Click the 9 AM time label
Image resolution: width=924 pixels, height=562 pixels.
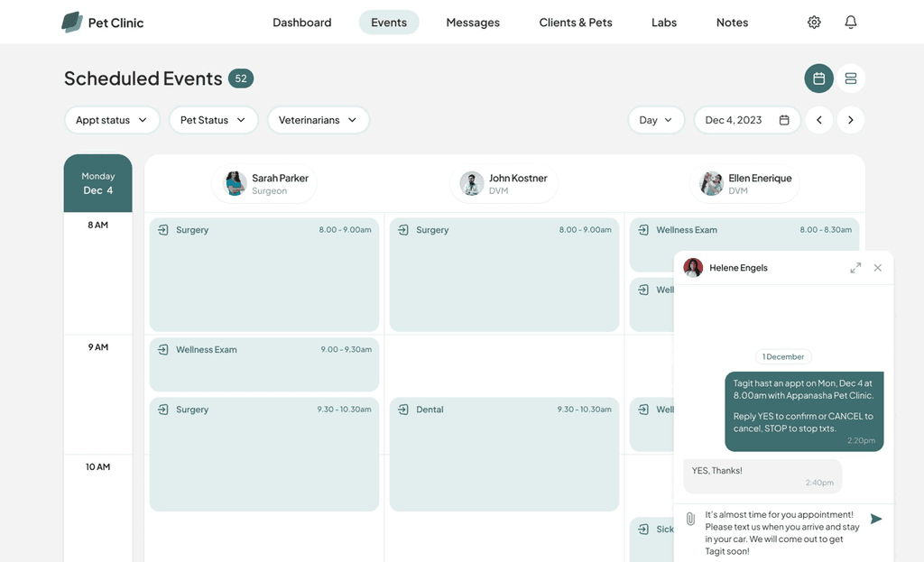97,347
